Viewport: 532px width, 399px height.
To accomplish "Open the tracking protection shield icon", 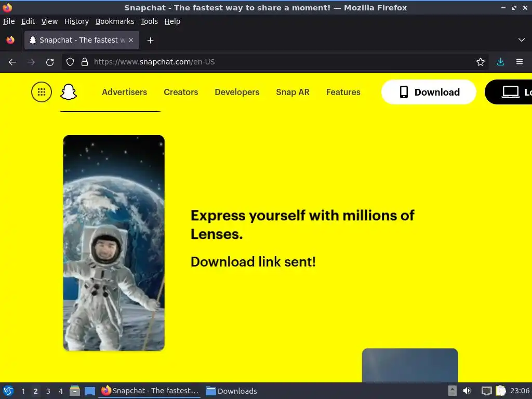I will (70, 62).
